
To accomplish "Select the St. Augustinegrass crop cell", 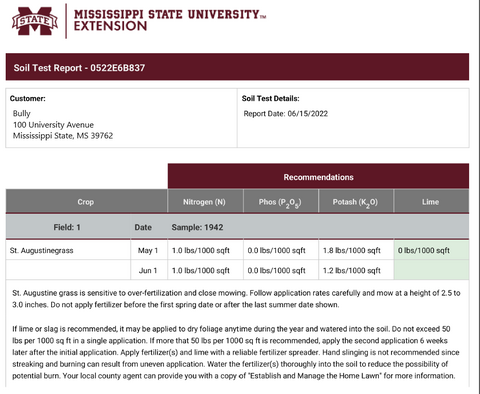I will (x=68, y=250).
